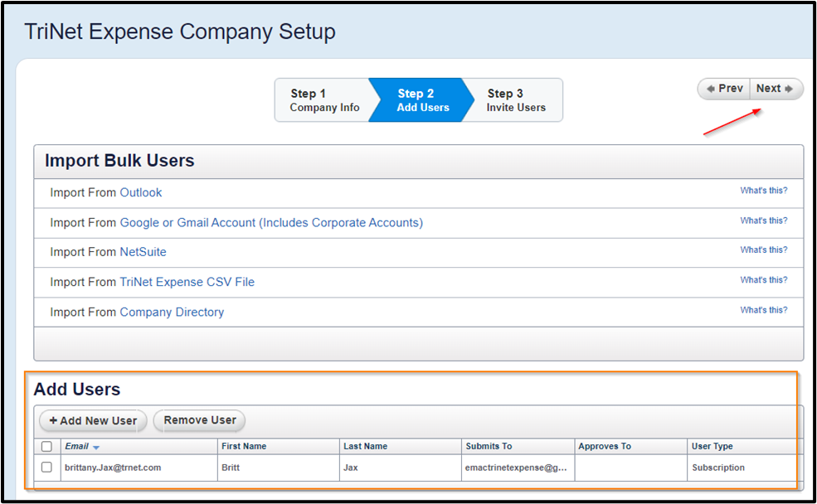
Task: Advance to the next step with Next
Action: pos(776,89)
